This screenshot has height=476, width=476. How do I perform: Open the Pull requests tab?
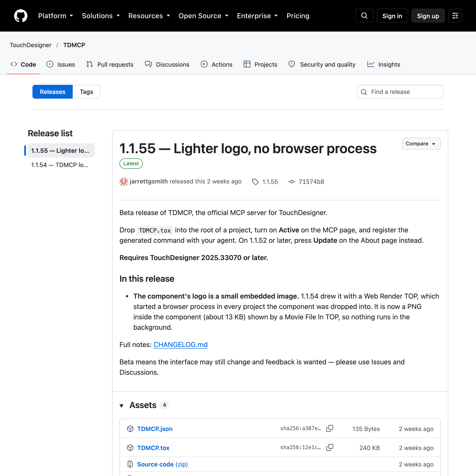(x=110, y=64)
